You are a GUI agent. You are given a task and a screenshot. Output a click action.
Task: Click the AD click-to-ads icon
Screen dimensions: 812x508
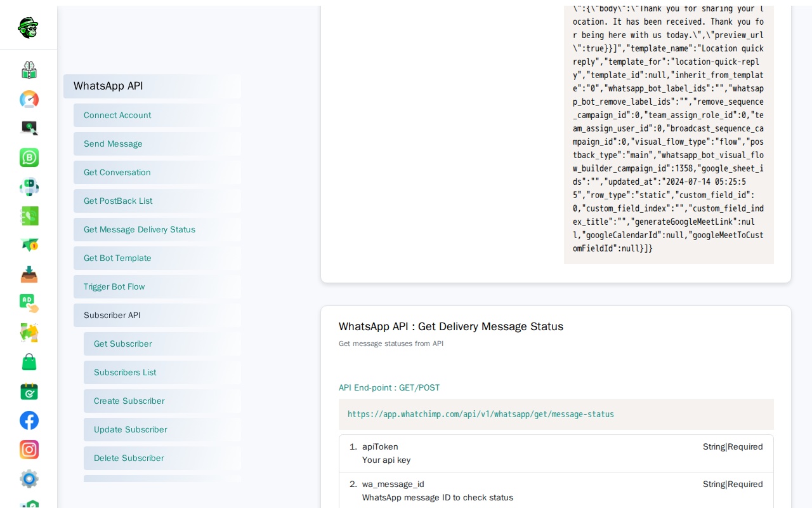pyautogui.click(x=29, y=304)
